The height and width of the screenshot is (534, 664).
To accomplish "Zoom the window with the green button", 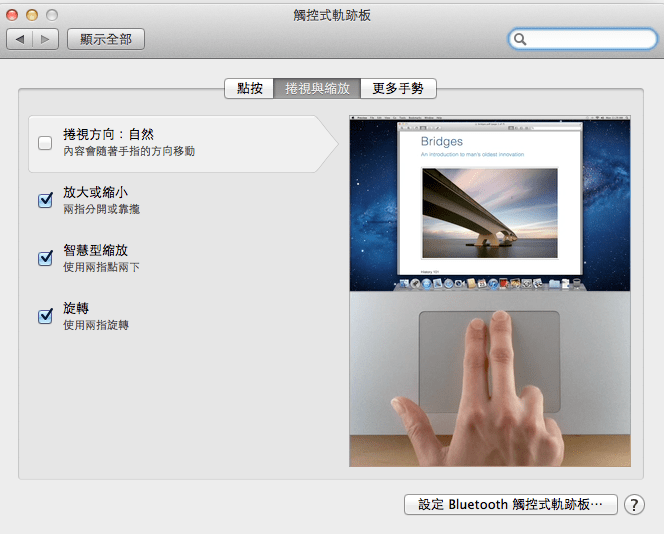I will tap(51, 15).
